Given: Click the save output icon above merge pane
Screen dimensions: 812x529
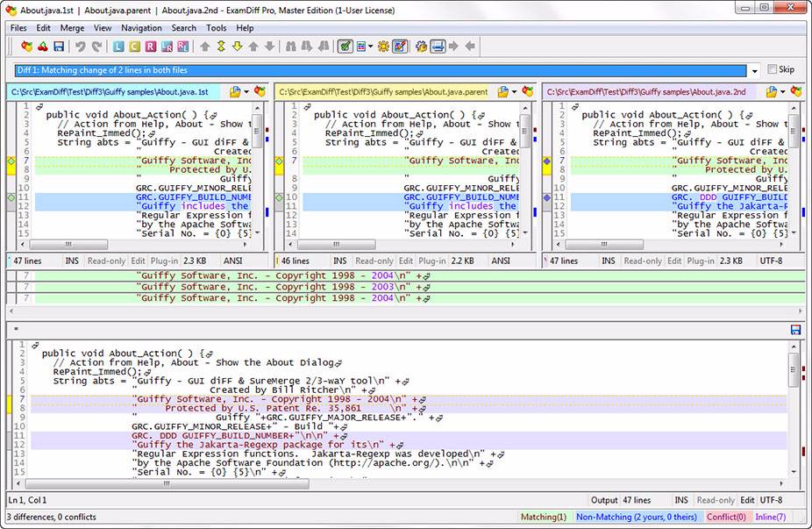Looking at the screenshot, I should [x=796, y=330].
